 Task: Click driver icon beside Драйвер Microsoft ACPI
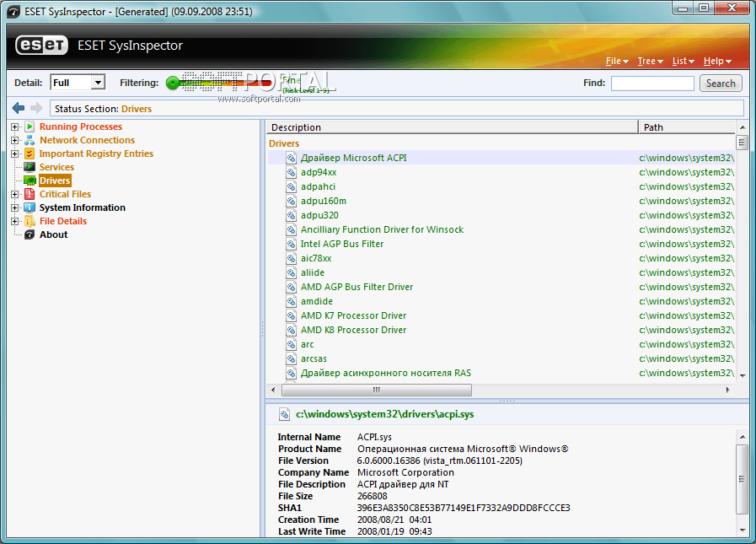[292, 158]
